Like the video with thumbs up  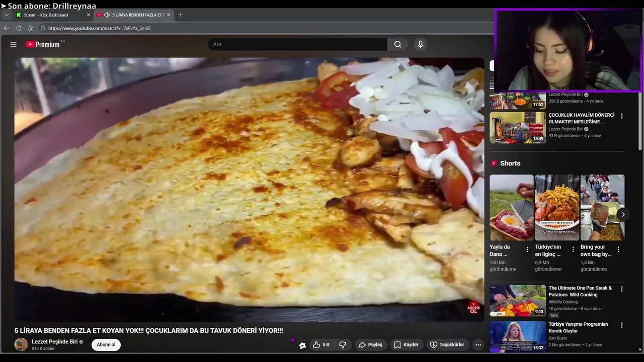pos(321,345)
